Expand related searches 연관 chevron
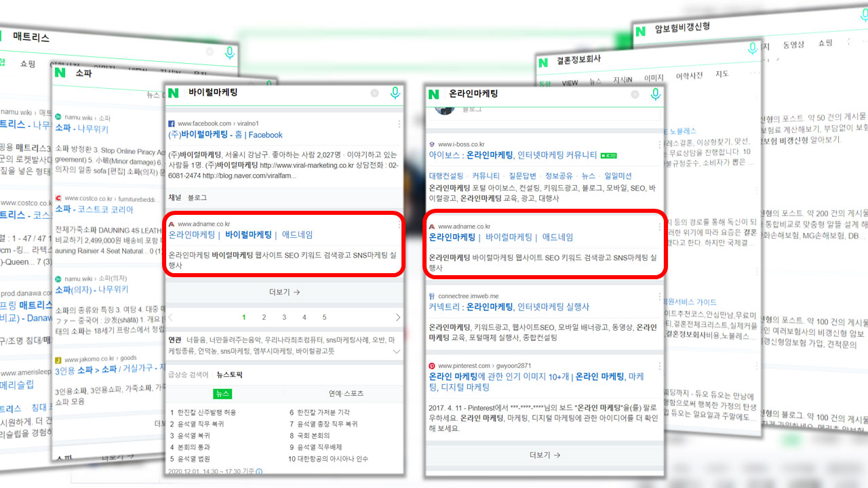Screen dimensions: 868x488 tap(396, 352)
